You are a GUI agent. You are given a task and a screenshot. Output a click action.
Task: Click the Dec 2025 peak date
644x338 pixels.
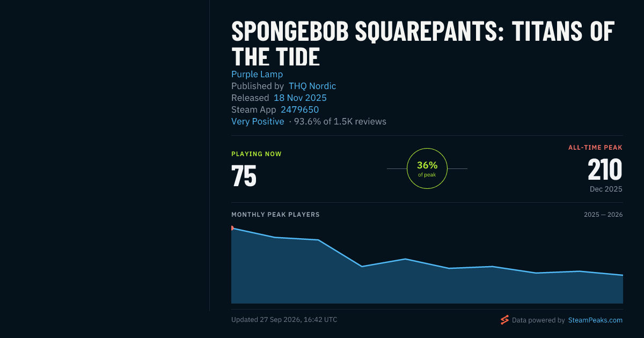click(x=606, y=189)
